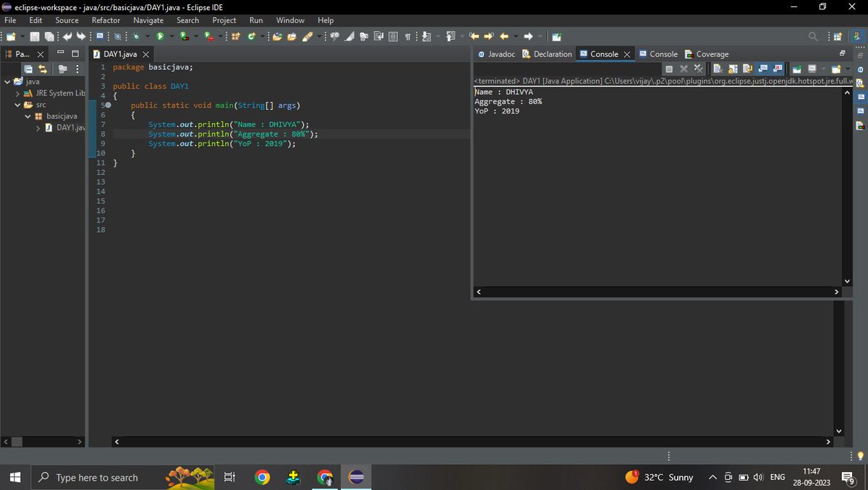Click the magnifier Quick Access search icon
This screenshot has width=868, height=490.
point(812,36)
